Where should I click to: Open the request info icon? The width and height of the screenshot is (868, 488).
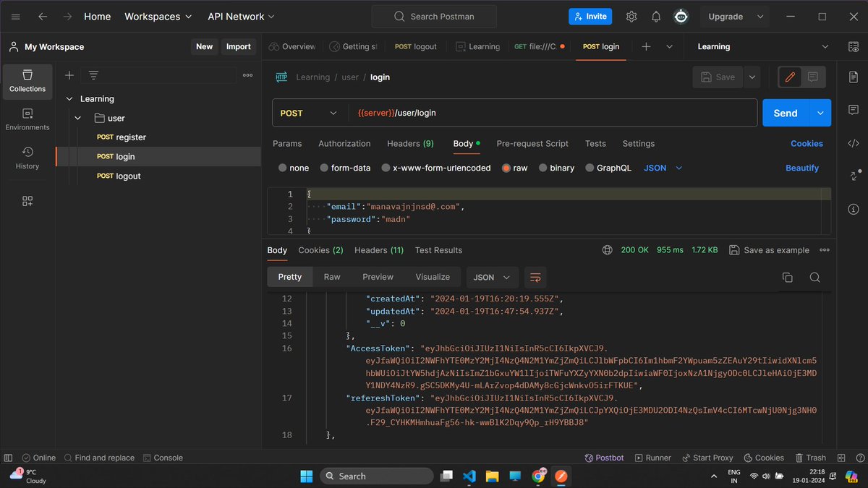click(x=854, y=209)
